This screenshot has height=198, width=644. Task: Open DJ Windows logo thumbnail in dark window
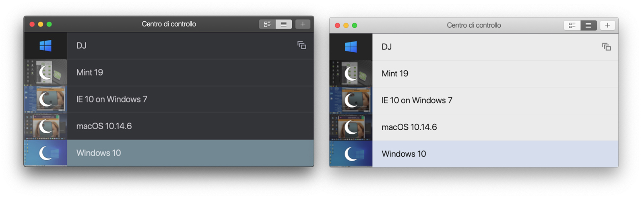pos(45,46)
